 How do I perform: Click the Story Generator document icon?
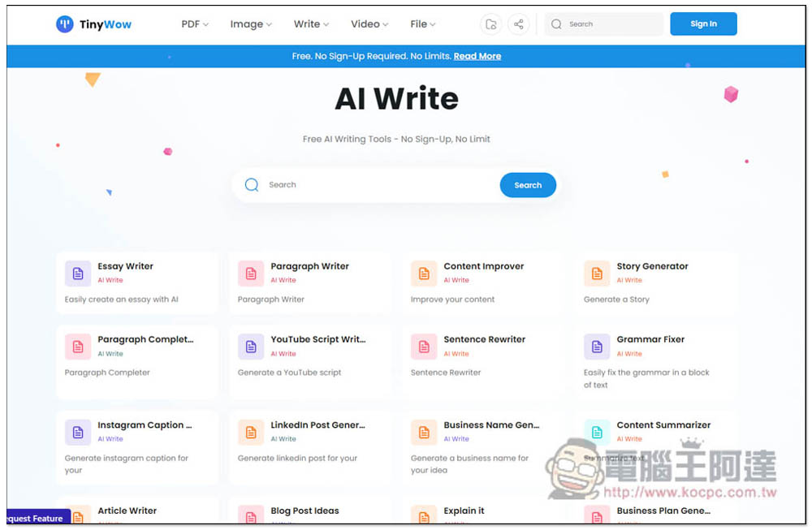(597, 274)
